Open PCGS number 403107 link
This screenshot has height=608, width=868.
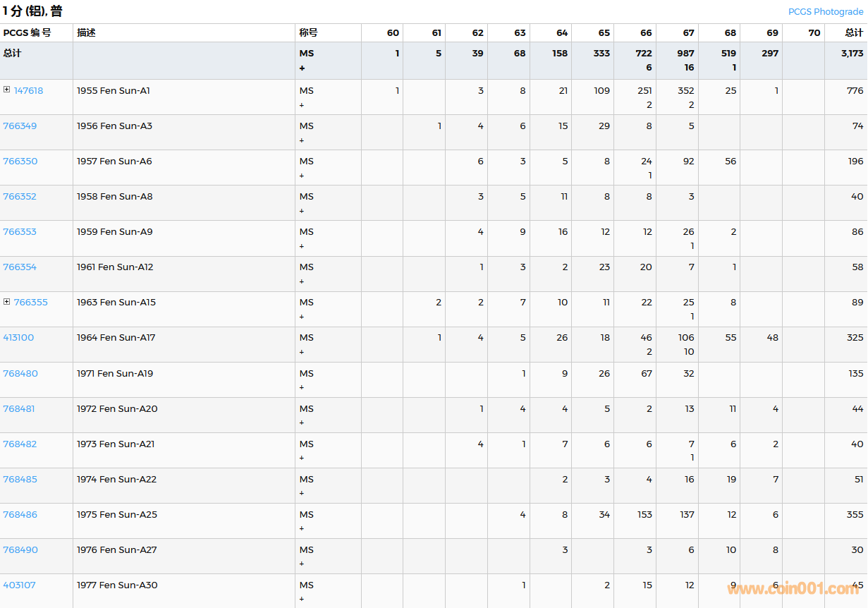[19, 585]
